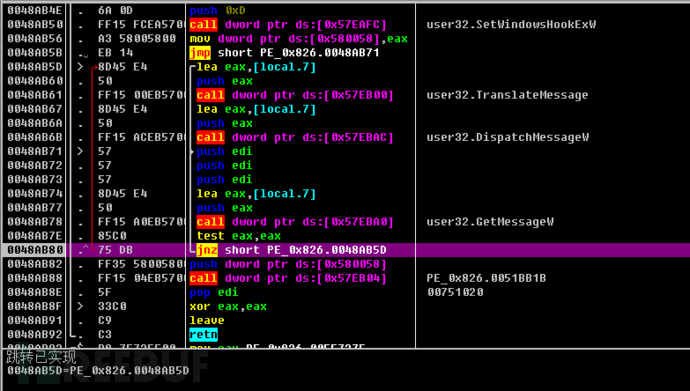Click the hex bytes FF15 A0EB5700 at 0048AB78
Screen dimensions: 690x391
click(141, 222)
